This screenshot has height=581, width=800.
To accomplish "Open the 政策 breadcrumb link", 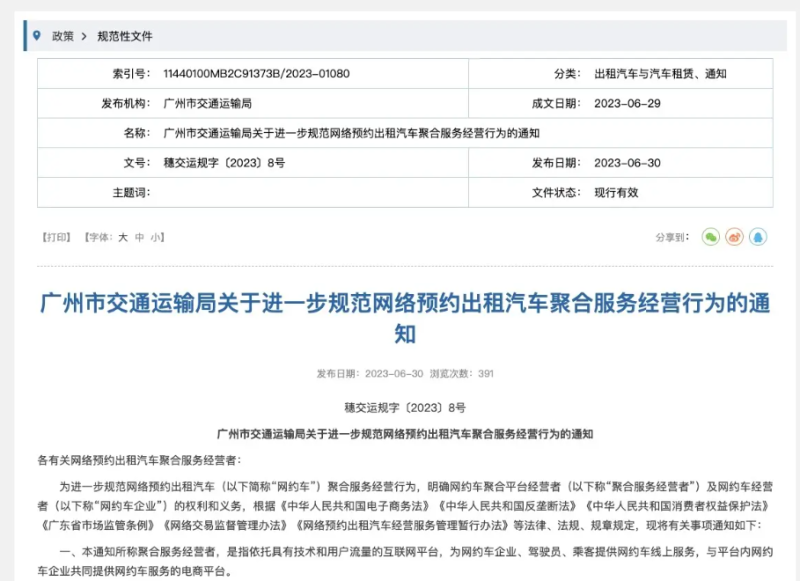I will [x=63, y=36].
